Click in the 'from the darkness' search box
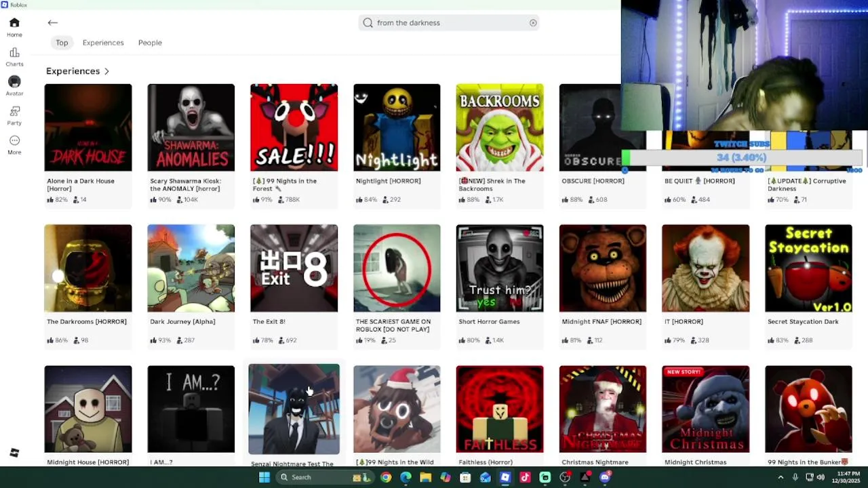This screenshot has height=488, width=868. pyautogui.click(x=449, y=23)
